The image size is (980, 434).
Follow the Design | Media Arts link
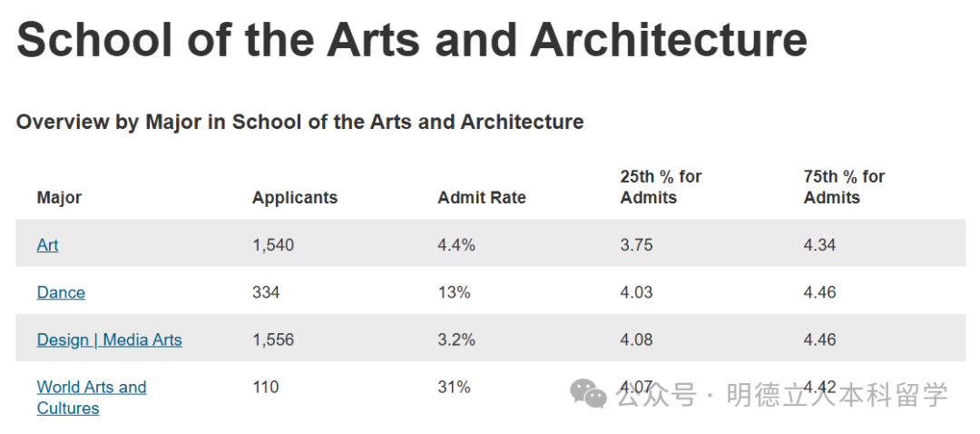[109, 340]
